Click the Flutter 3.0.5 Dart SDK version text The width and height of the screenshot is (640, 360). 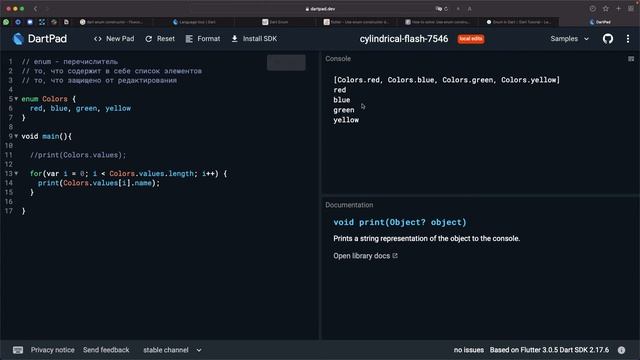click(549, 350)
